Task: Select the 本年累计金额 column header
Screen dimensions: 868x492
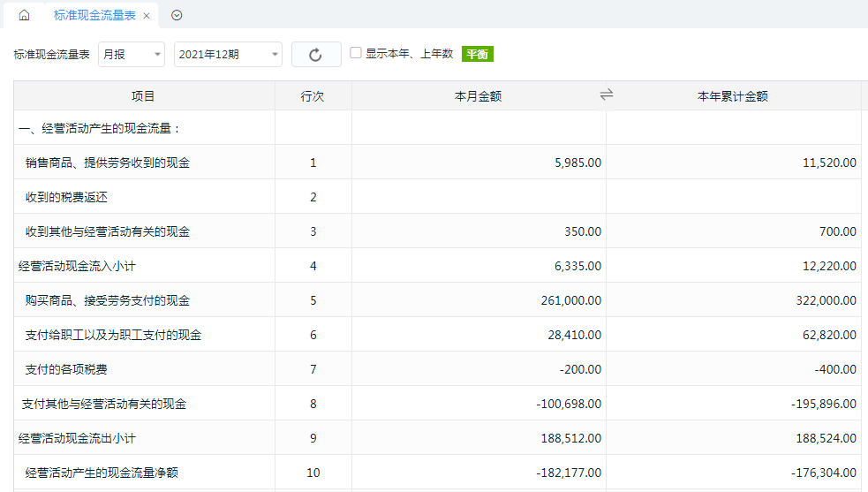Action: (x=733, y=96)
